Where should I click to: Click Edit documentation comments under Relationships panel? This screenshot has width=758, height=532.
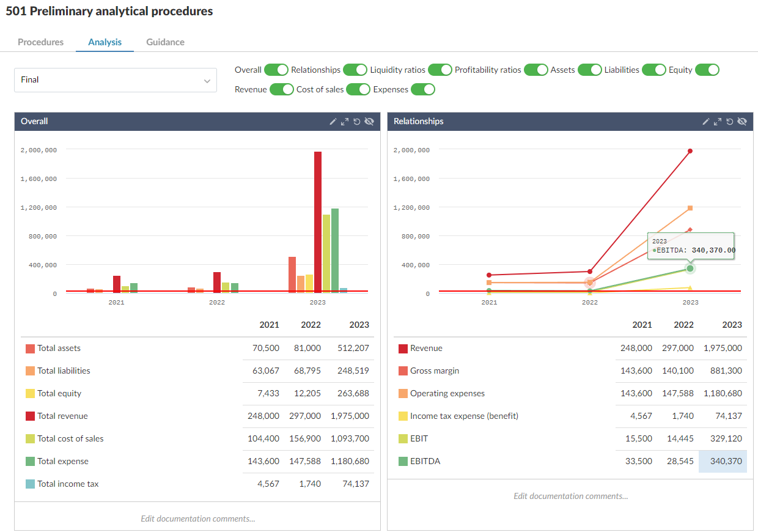571,496
